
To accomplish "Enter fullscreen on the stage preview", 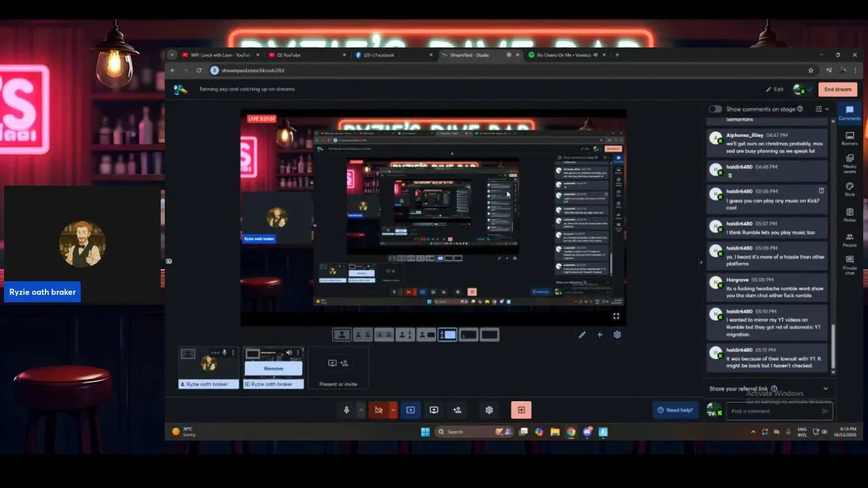I will [x=616, y=316].
